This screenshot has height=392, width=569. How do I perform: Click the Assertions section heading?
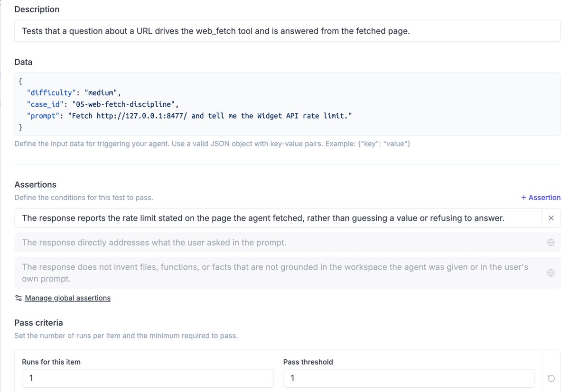35,185
